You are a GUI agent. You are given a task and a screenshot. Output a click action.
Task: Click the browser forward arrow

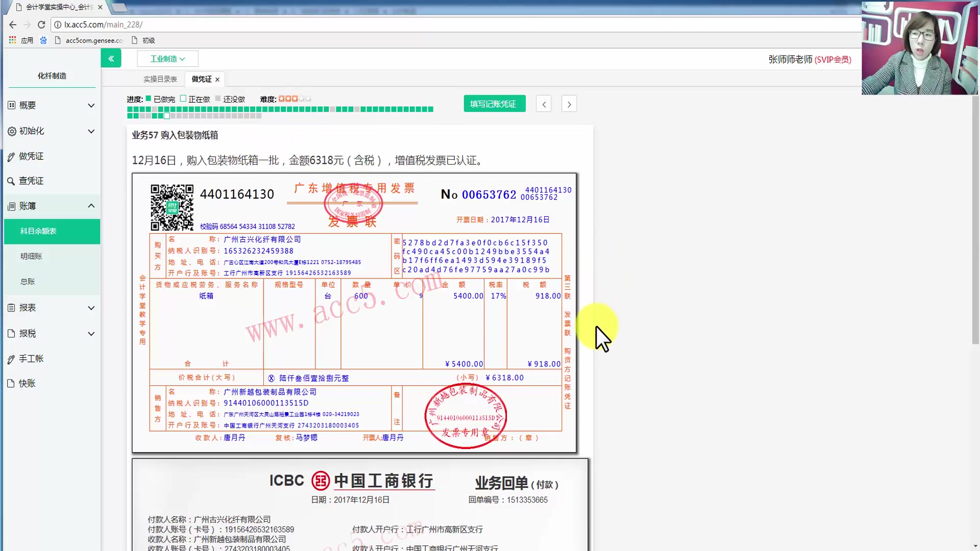(27, 24)
